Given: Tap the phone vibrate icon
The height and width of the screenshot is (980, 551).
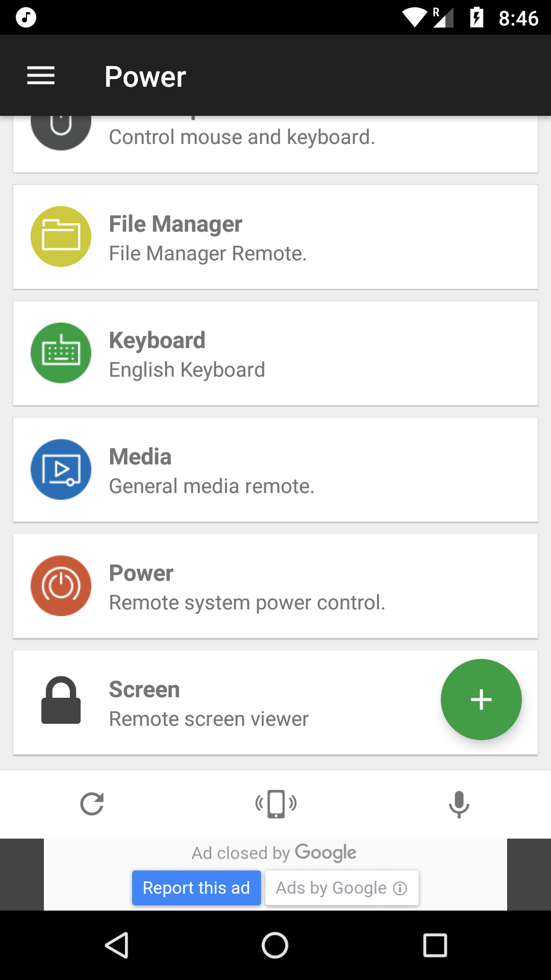Looking at the screenshot, I should 275,804.
